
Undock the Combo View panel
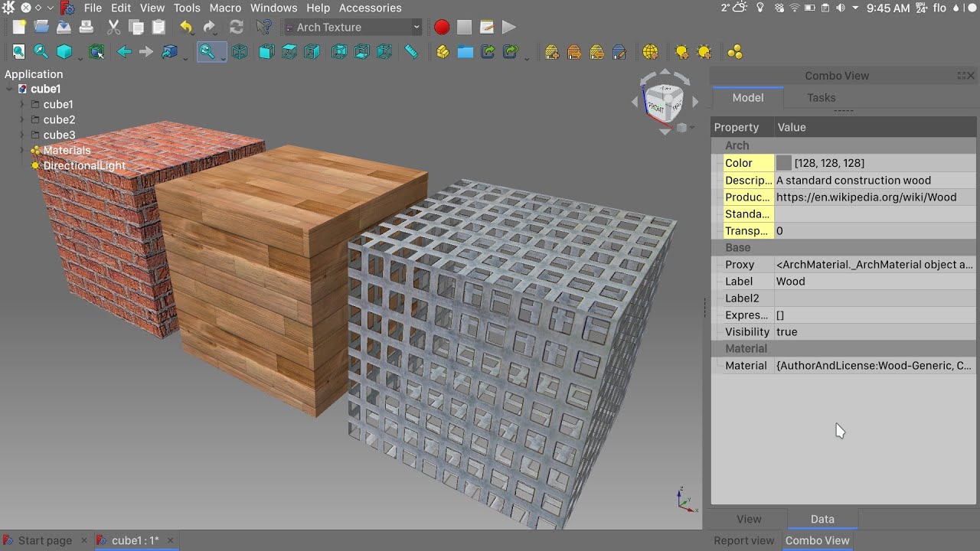[961, 76]
